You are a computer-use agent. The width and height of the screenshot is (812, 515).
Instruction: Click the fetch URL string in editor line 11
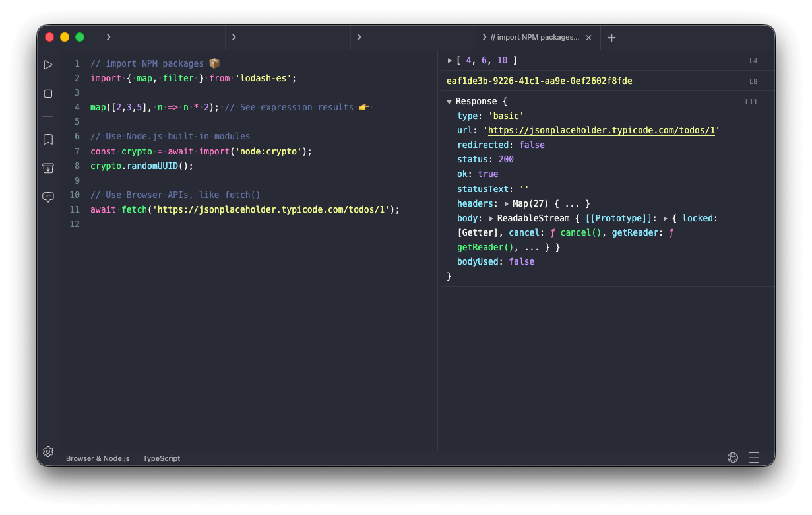click(x=271, y=209)
